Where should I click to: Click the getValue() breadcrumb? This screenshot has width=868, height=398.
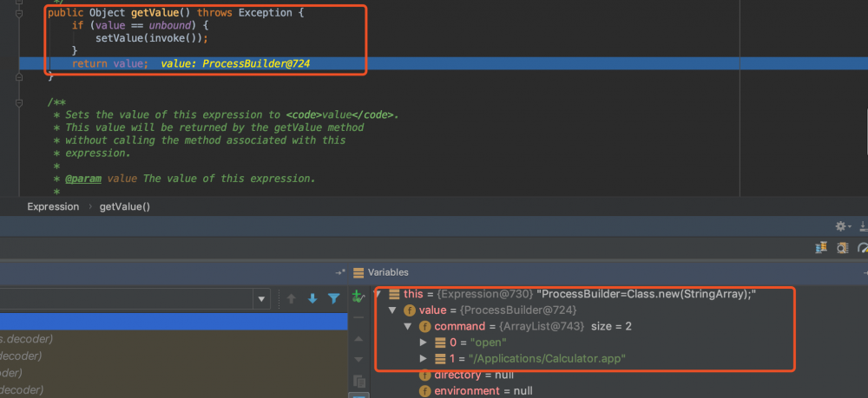click(x=125, y=206)
